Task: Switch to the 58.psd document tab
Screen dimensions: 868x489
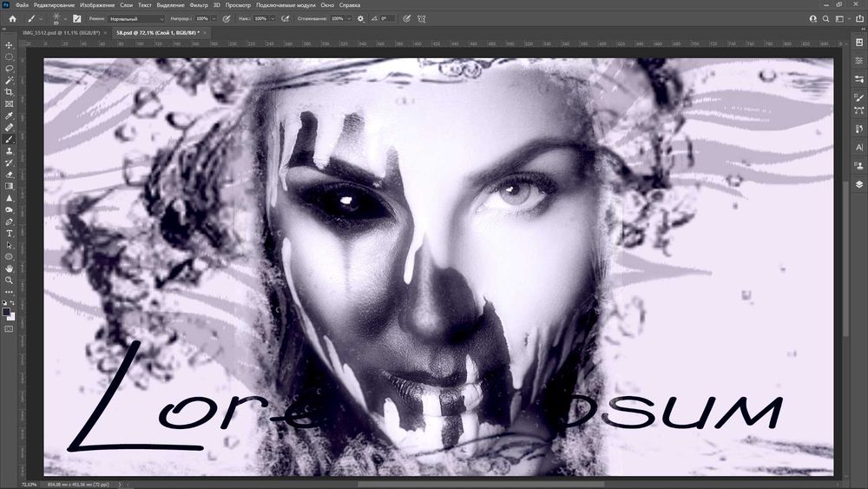Action: point(158,33)
